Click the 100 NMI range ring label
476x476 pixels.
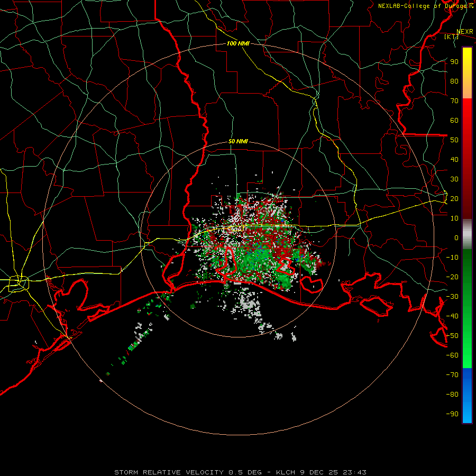[x=238, y=43]
